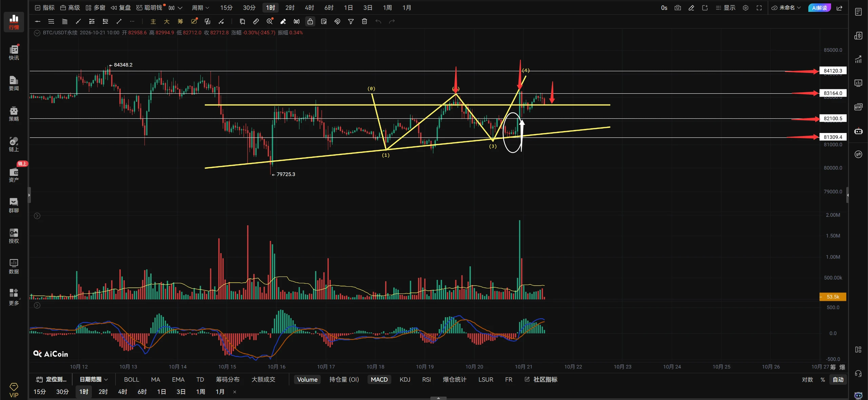Open the 群聊 group chat icon
This screenshot has height=400, width=868.
pos(14,205)
